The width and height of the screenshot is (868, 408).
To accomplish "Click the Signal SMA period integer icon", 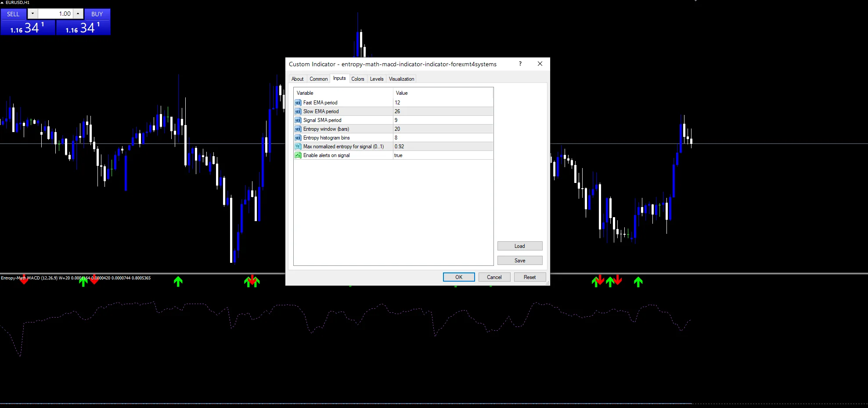I will [x=298, y=120].
